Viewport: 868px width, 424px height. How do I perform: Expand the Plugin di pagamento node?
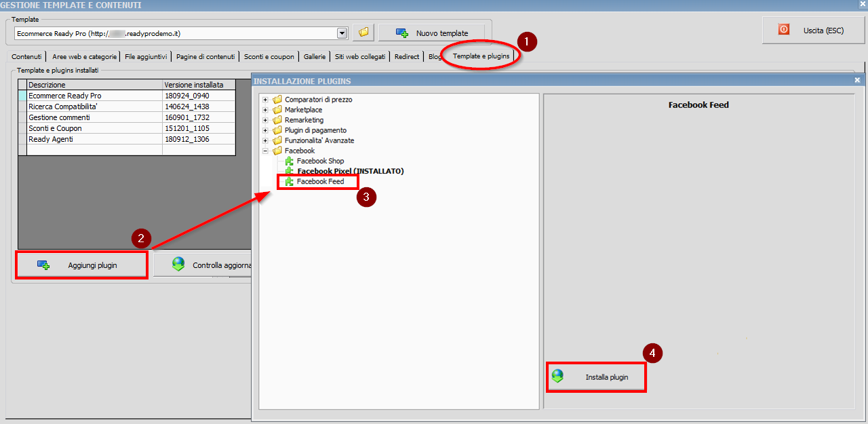click(266, 130)
